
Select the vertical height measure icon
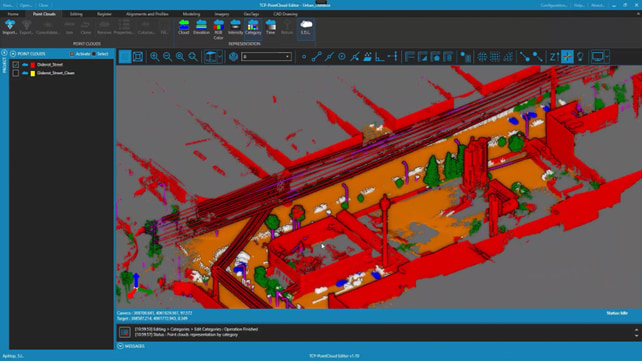click(x=393, y=56)
